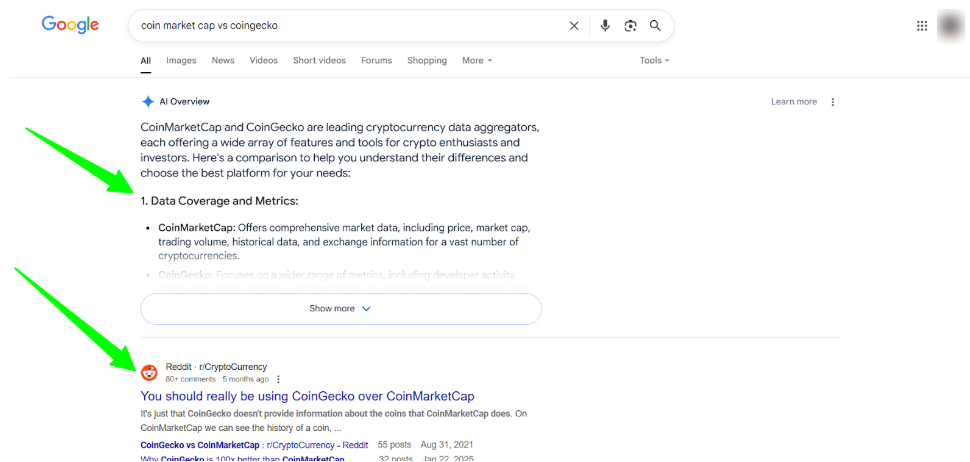Open the Shopping tab
This screenshot has width=970, height=462.
[427, 61]
